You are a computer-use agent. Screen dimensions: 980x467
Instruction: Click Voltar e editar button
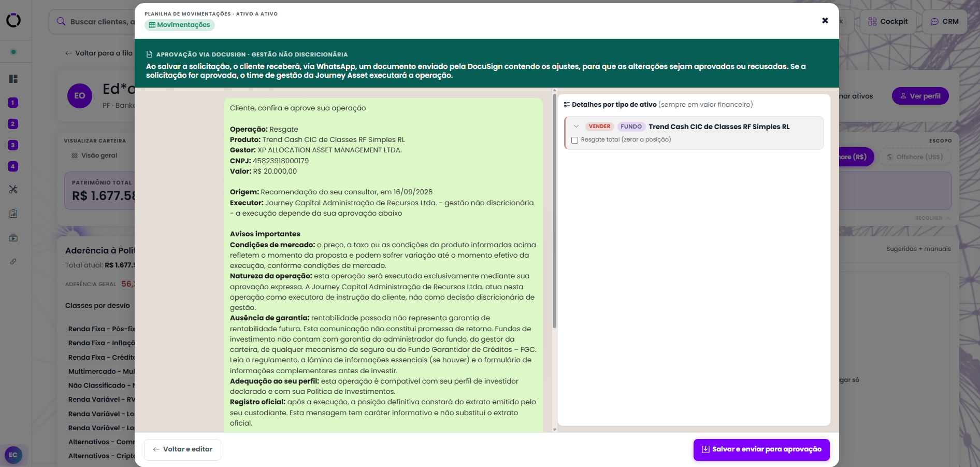tap(182, 449)
